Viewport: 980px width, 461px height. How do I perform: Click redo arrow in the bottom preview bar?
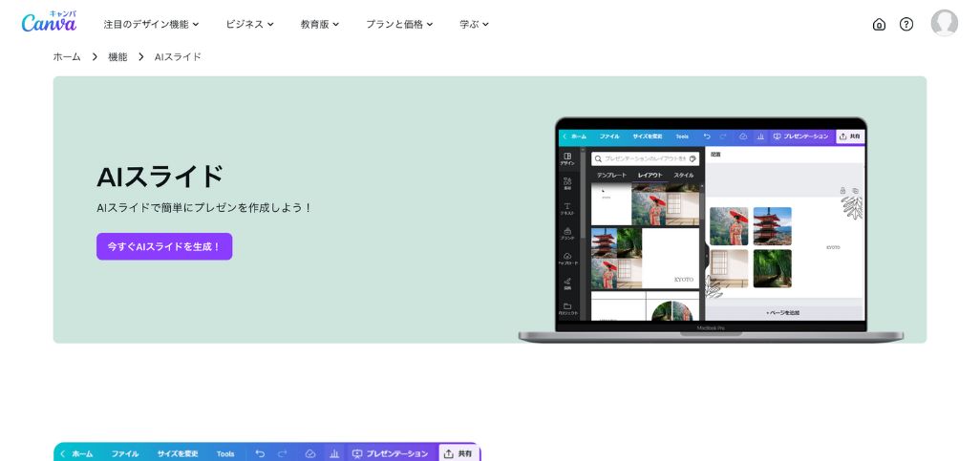pyautogui.click(x=283, y=454)
